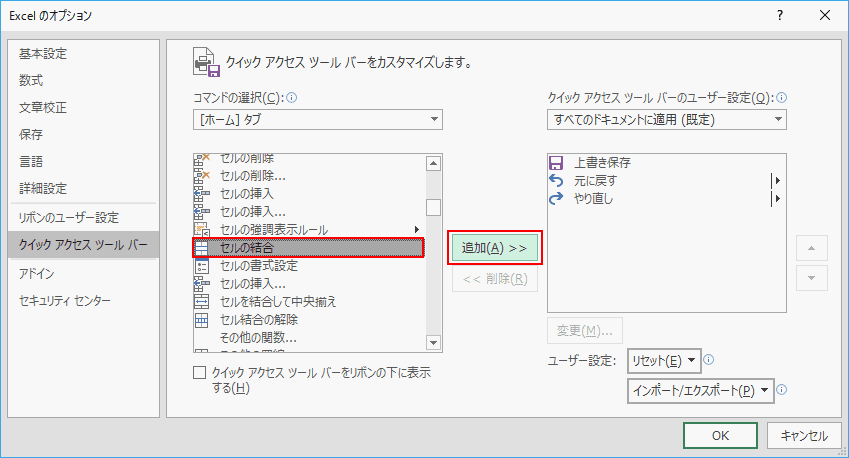Open the セキュリティ センター category
The height and width of the screenshot is (458, 849).
(83, 300)
